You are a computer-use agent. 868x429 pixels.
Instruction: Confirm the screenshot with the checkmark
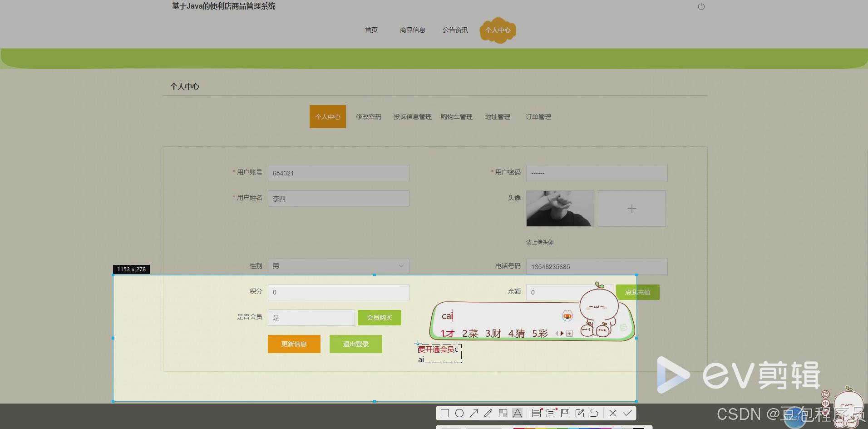click(x=627, y=413)
